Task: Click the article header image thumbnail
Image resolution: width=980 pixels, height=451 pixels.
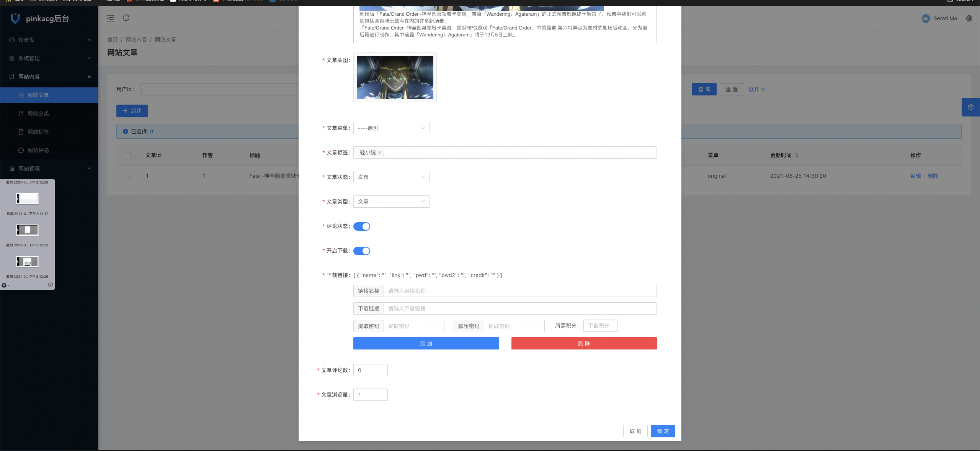Action: click(395, 77)
